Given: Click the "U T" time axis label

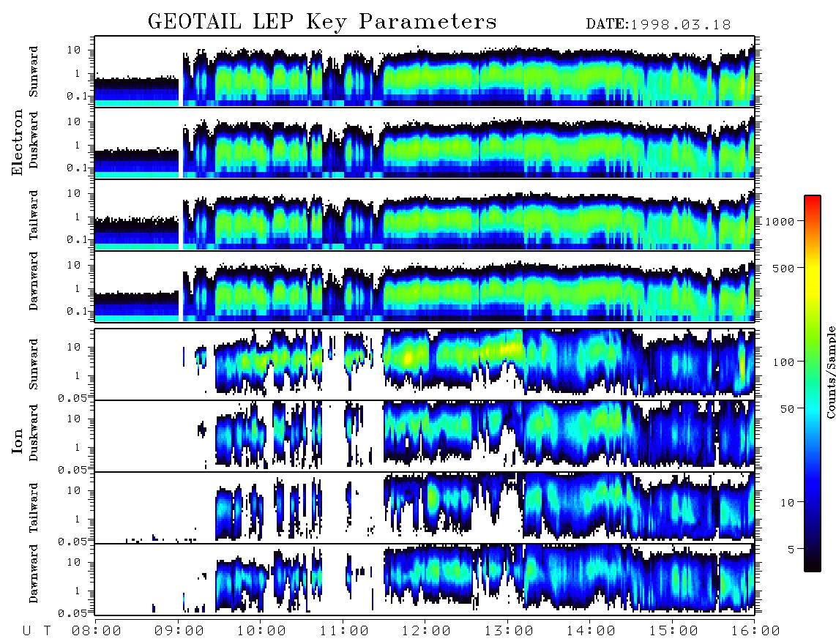Looking at the screenshot, I should [x=37, y=631].
